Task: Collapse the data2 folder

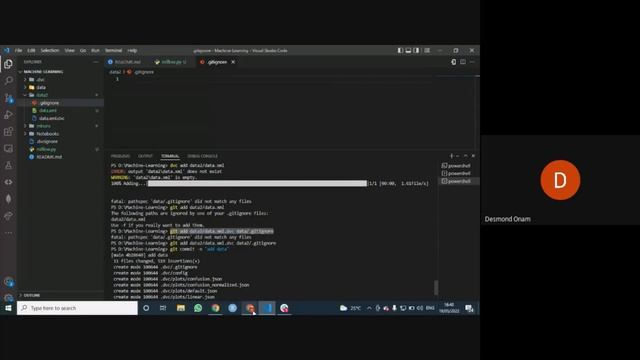Action: 41,95
